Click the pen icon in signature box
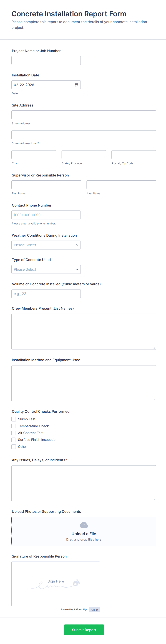Screen dimensions: 166x644 point(76,583)
